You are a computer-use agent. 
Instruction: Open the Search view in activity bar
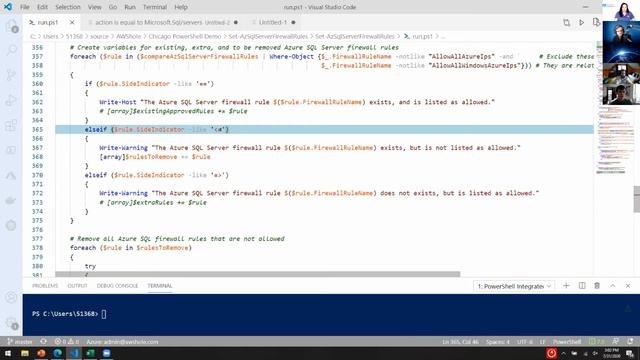coord(11,50)
